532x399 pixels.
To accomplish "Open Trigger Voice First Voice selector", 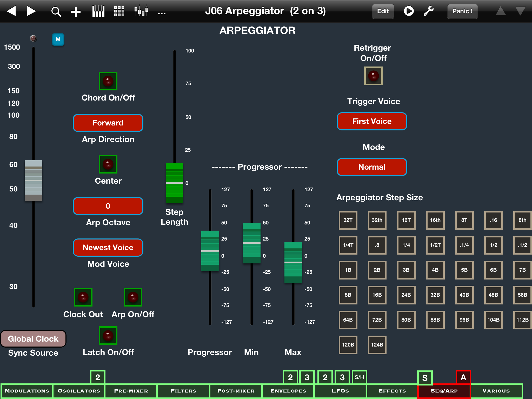I will (372, 121).
